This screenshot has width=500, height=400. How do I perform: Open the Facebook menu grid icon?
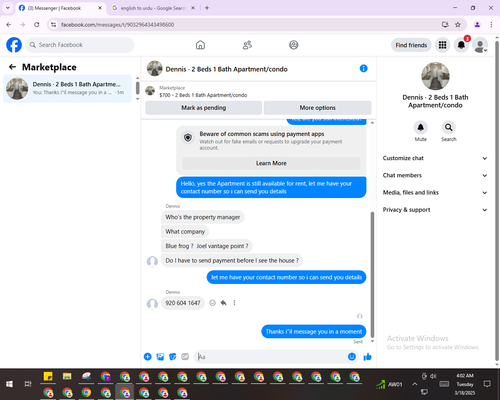coord(442,45)
